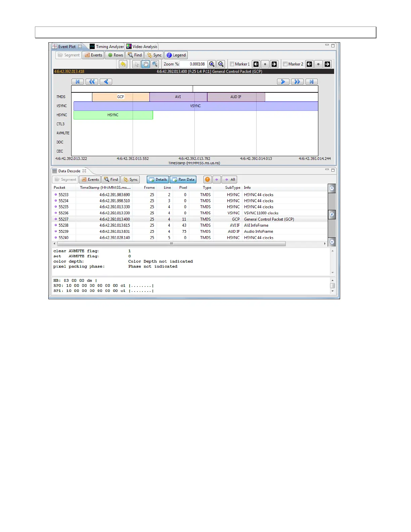The image size is (411, 532).
Task: Select the green HSYNC bar in the plot
Action: [113, 115]
